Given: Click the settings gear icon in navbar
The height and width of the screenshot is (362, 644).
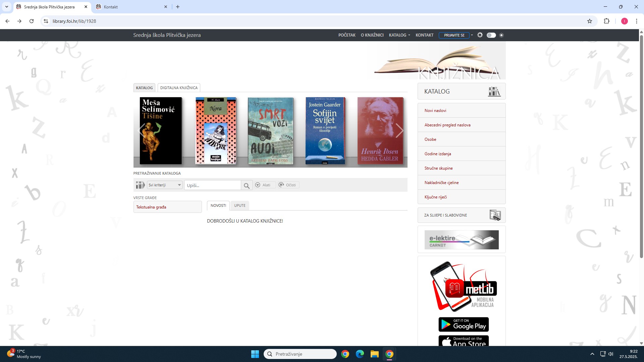Looking at the screenshot, I should [x=480, y=35].
